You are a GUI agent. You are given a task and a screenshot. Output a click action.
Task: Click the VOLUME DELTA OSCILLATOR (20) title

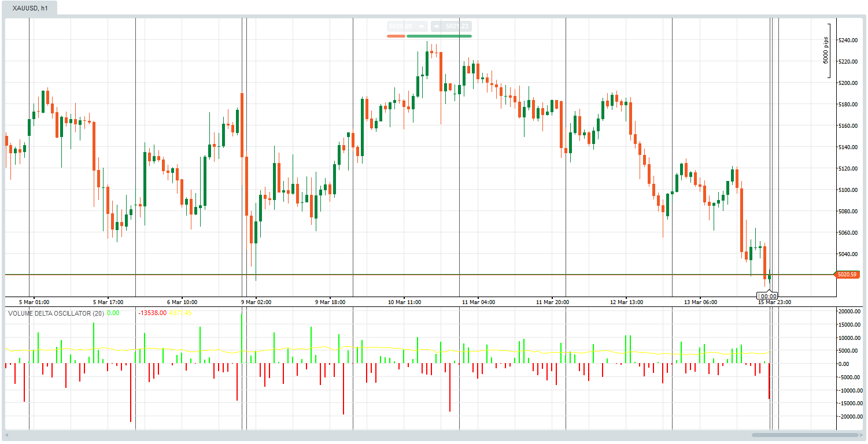tap(55, 312)
